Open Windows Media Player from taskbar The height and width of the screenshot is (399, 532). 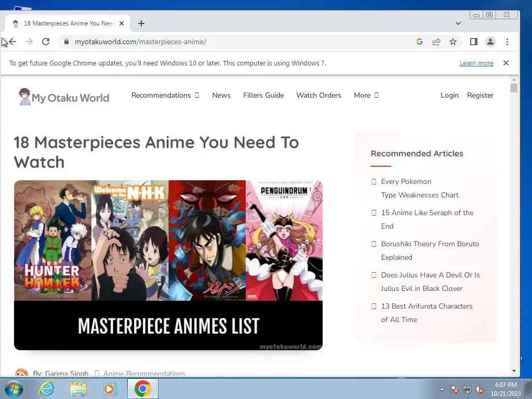[110, 389]
